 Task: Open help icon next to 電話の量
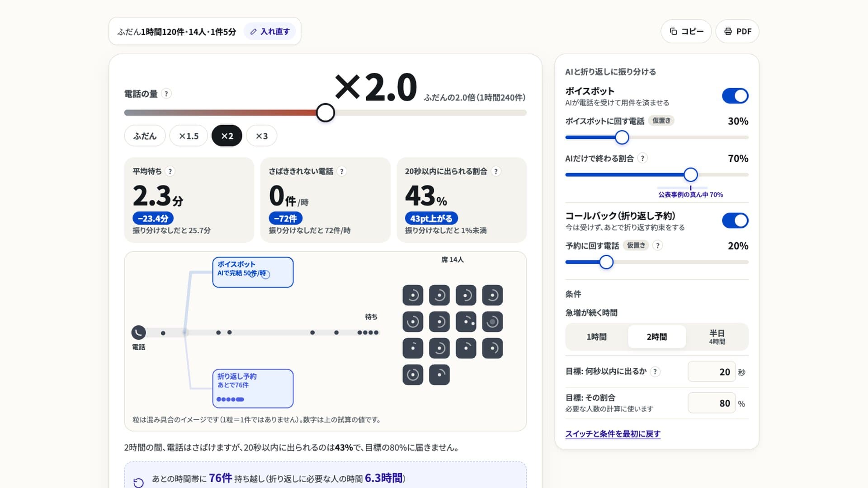166,94
